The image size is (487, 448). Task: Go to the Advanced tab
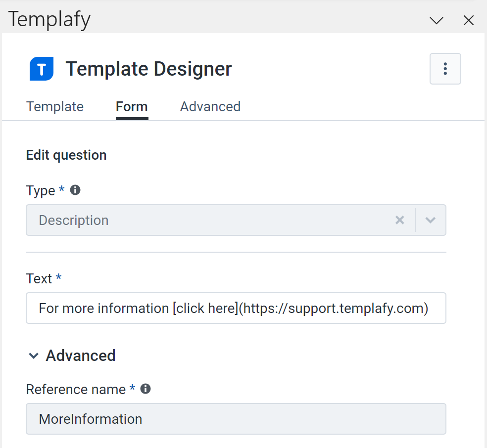pyautogui.click(x=210, y=107)
